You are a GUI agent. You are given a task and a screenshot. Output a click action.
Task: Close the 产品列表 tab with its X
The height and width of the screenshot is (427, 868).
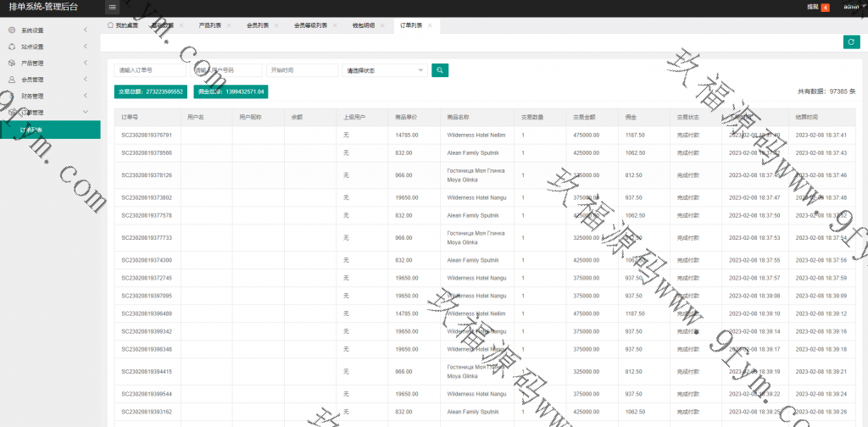pyautogui.click(x=231, y=25)
